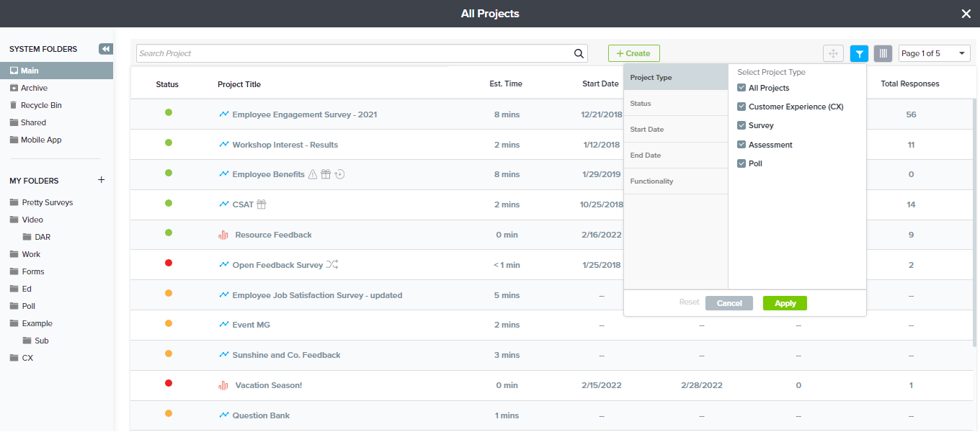Click the gift icon next to CSAT
The image size is (980, 432).
[262, 204]
